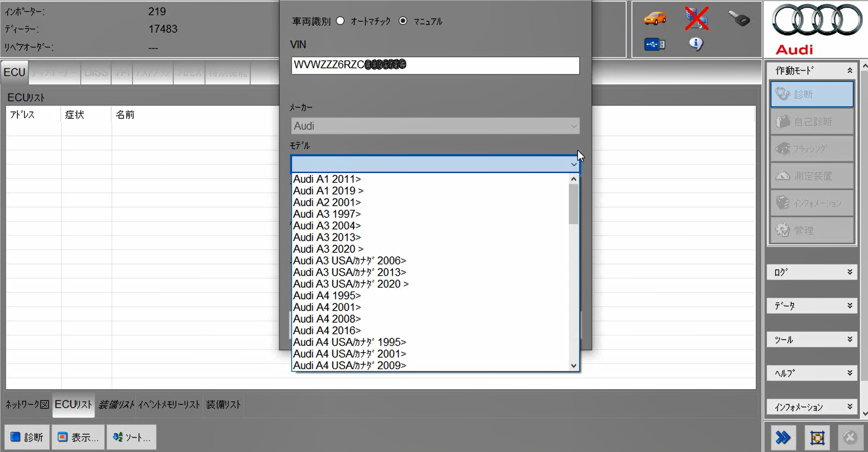This screenshot has height=452, width=868.
Task: Click the 名前 column header
Action: 125,115
